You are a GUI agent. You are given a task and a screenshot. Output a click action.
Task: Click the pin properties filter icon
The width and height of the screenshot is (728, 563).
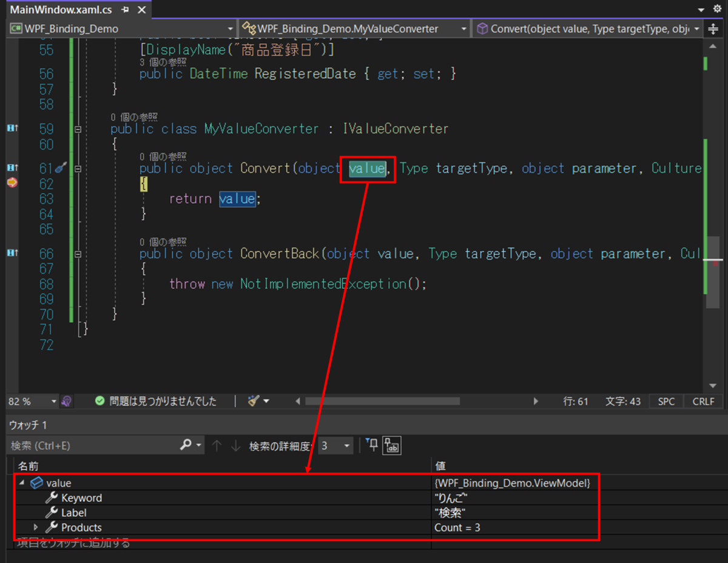pos(372,446)
